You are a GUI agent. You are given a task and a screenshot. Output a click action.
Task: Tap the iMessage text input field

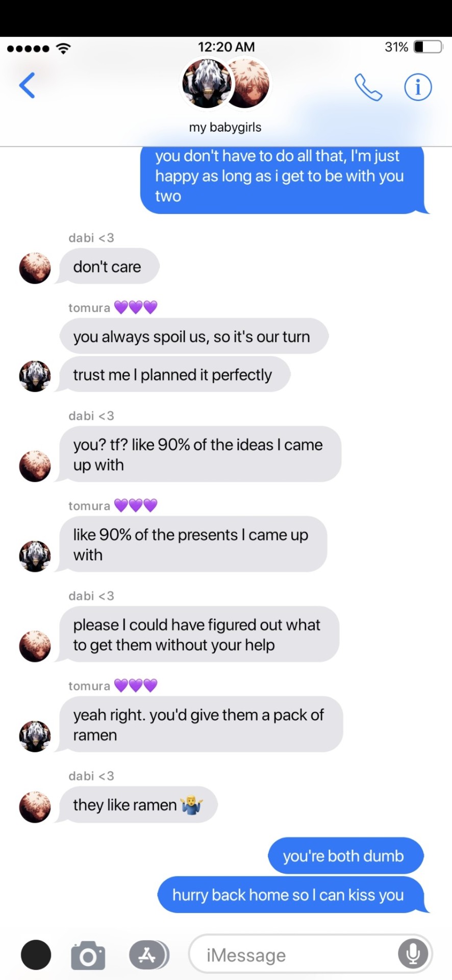coord(296,955)
